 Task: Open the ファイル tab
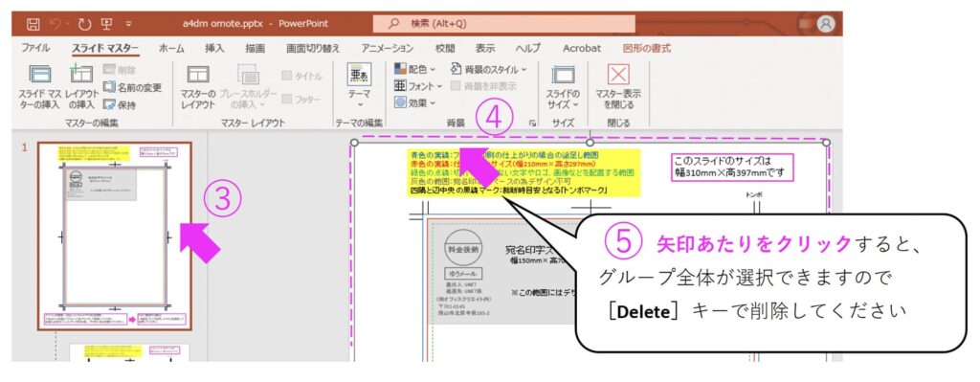35,48
